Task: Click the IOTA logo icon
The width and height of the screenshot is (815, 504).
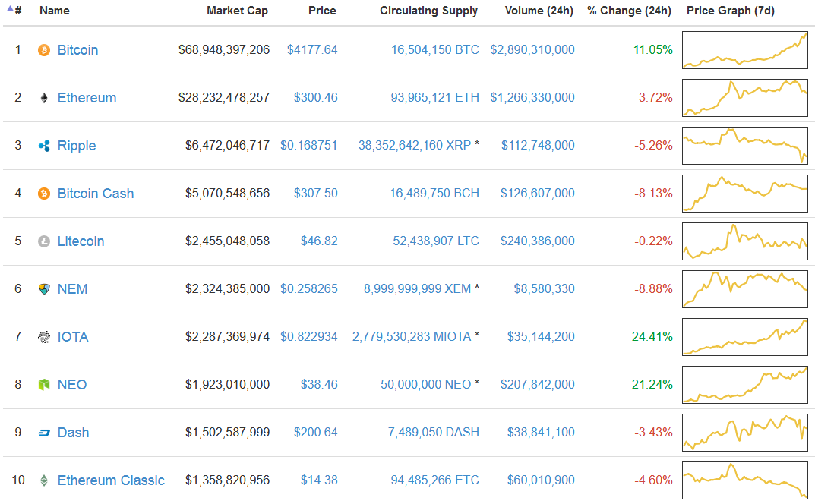Action: point(44,337)
